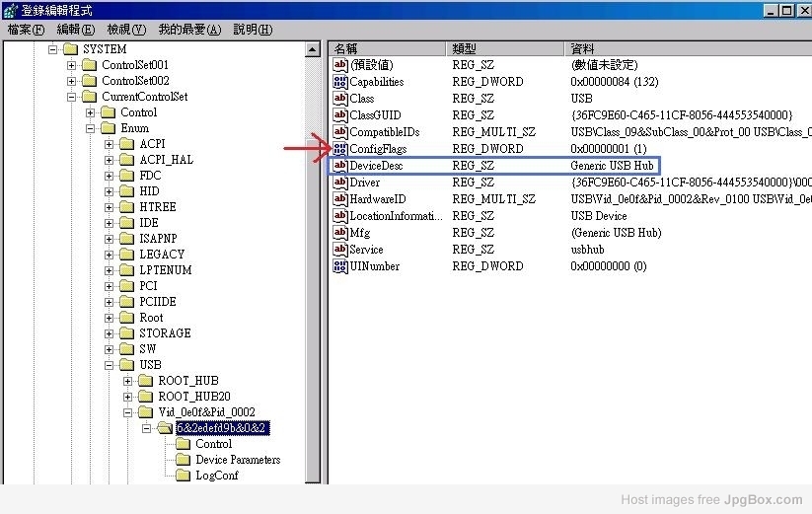Click the DeviceDesc string value icon
This screenshot has width=812, height=514.
click(x=340, y=166)
